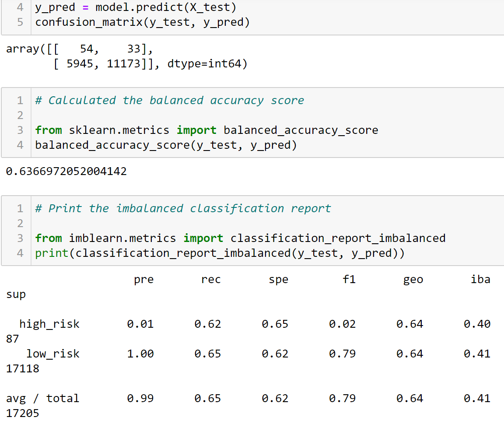The image size is (504, 424).
Task: Click total support value 17205
Action: (22, 413)
